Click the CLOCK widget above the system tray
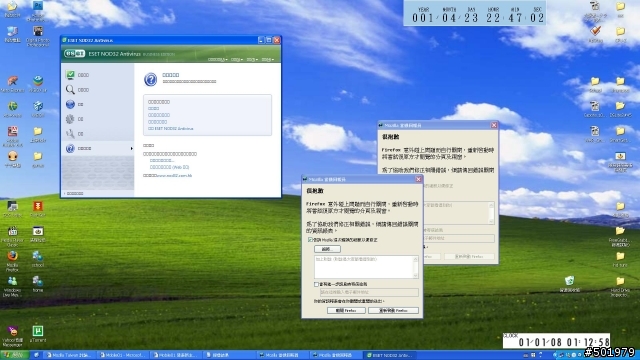The width and height of the screenshot is (640, 360). [x=556, y=341]
